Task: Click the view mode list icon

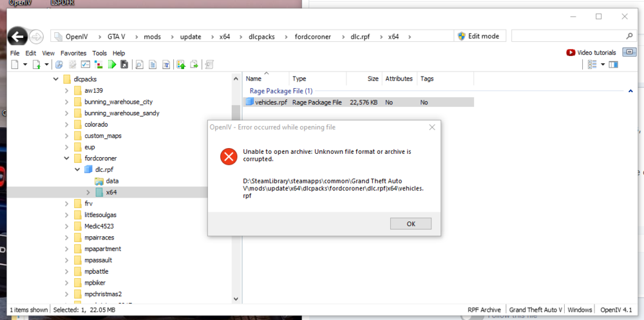Action: (x=592, y=64)
